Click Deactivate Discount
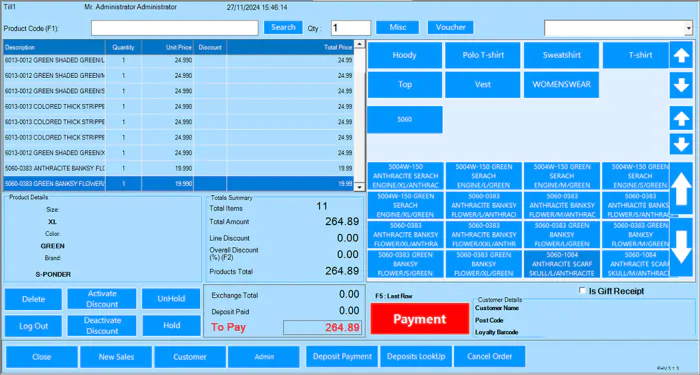Screen dimensions: 700x375 pos(102,326)
